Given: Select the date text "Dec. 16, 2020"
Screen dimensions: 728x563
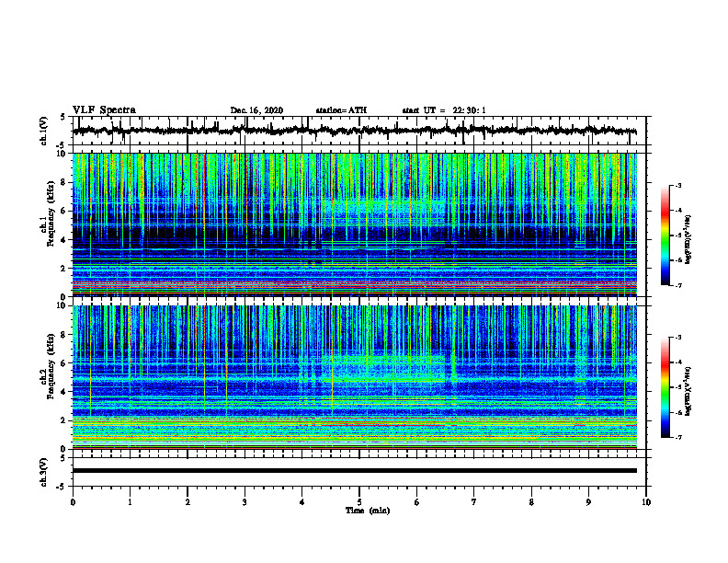Looking at the screenshot, I should click(256, 110).
